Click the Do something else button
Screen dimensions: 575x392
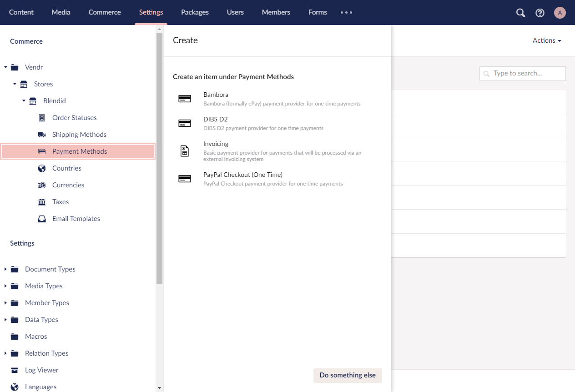(348, 375)
